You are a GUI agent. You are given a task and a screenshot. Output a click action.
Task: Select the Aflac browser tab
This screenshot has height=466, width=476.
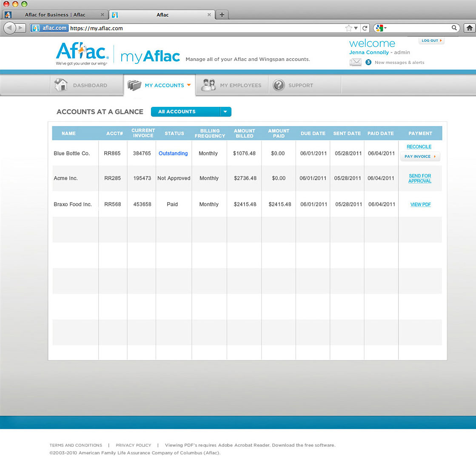[x=162, y=14]
